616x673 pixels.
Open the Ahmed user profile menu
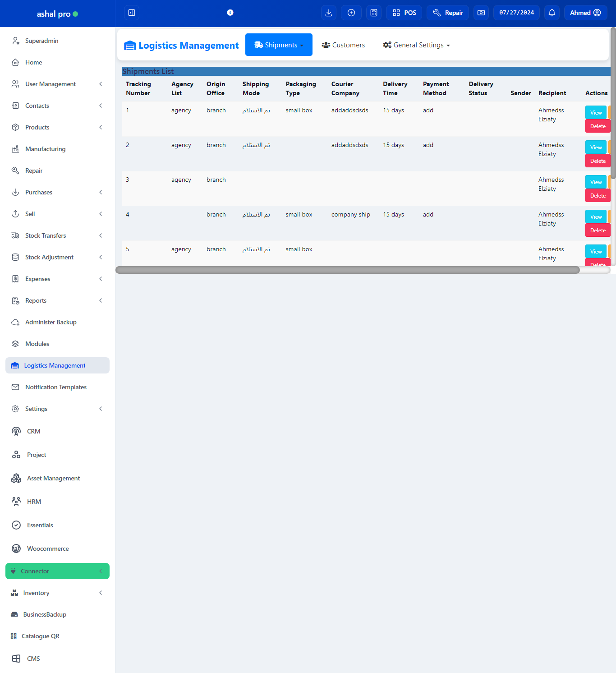click(x=585, y=13)
